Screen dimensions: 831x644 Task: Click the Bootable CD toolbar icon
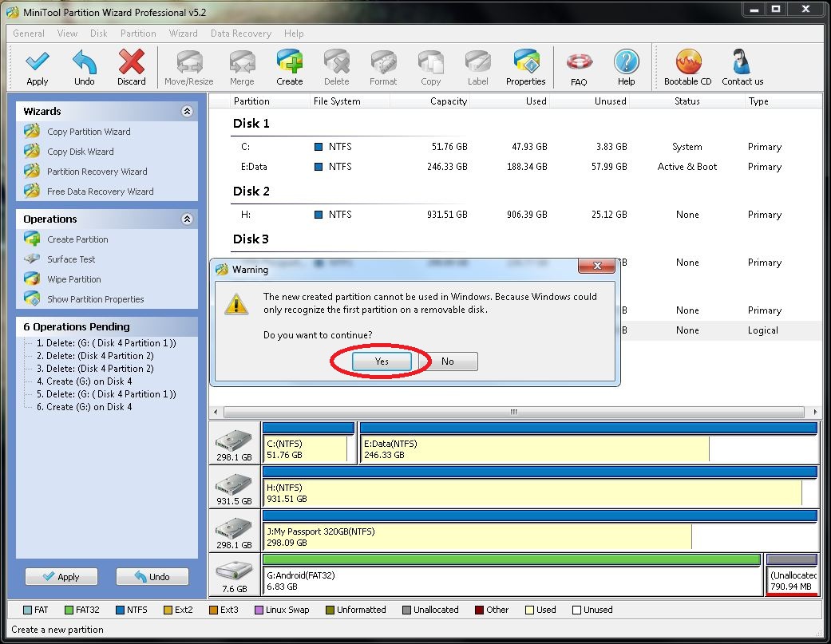[688, 61]
